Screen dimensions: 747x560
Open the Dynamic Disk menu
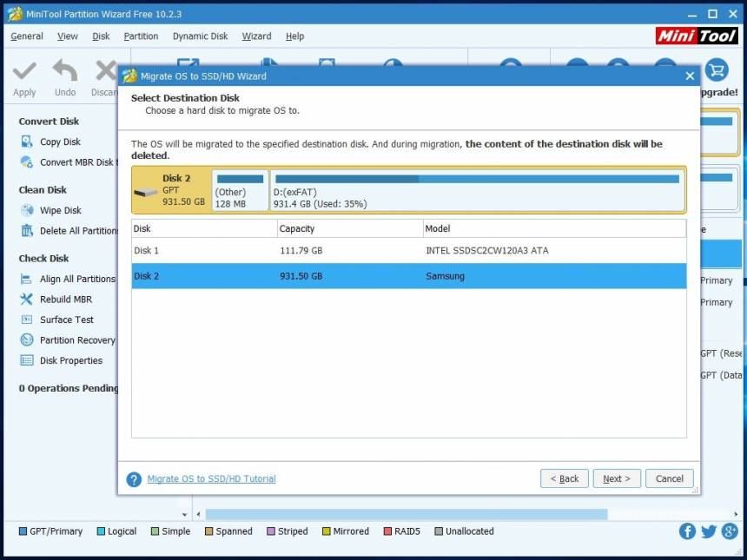click(x=200, y=36)
